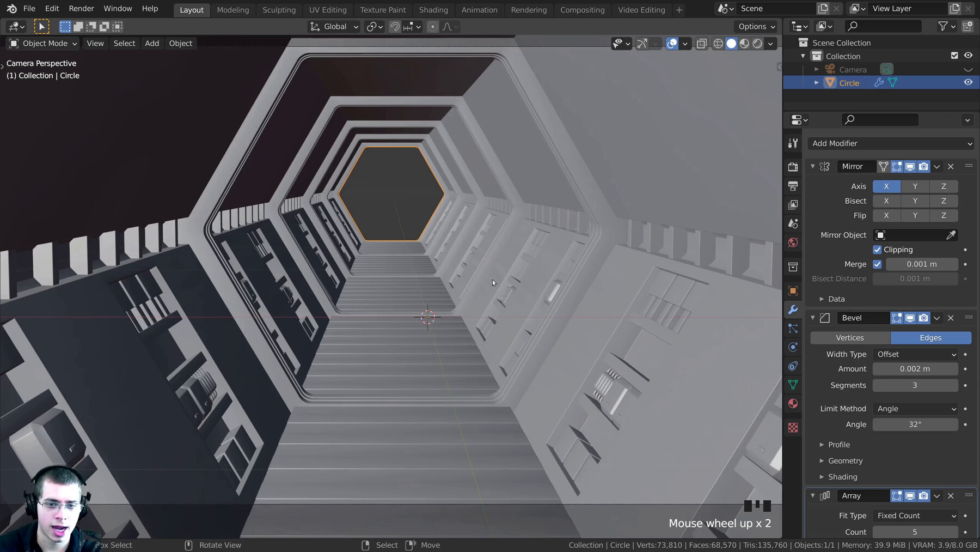Image resolution: width=980 pixels, height=552 pixels.
Task: Select the Render Properties tab
Action: 793,167
